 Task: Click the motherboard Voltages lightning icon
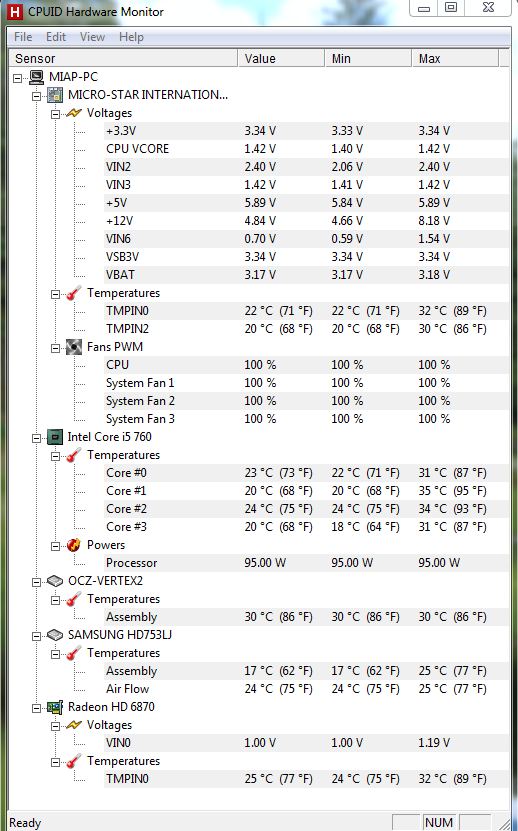(x=74, y=113)
